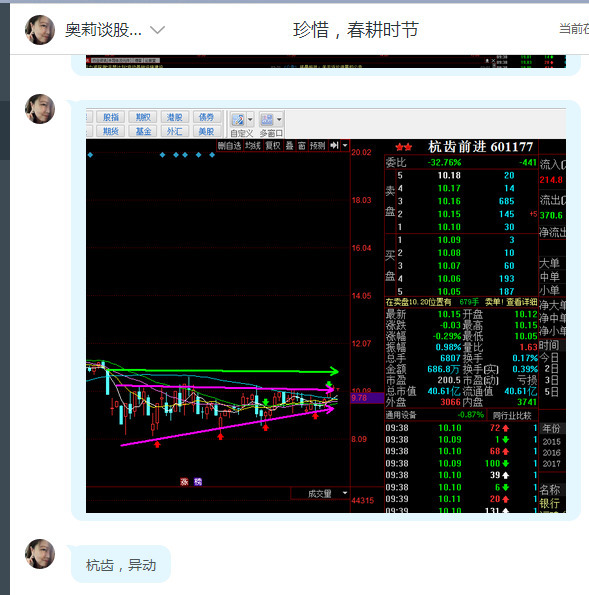Open the dropdown arrow beside 自定义 icon
589x595 pixels.
[250, 120]
